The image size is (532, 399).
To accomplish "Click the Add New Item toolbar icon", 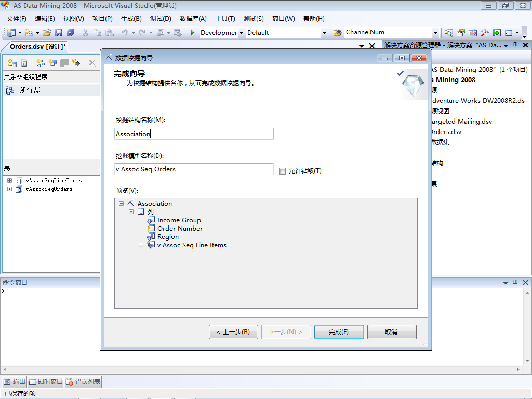I will click(29, 33).
